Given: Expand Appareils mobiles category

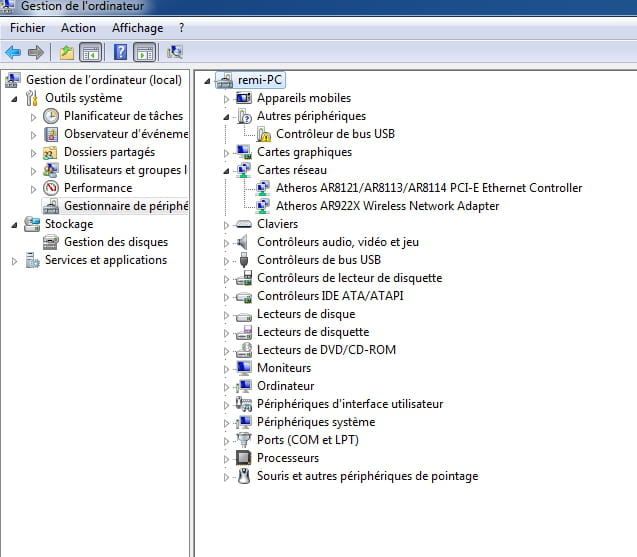Looking at the screenshot, I should [x=226, y=99].
